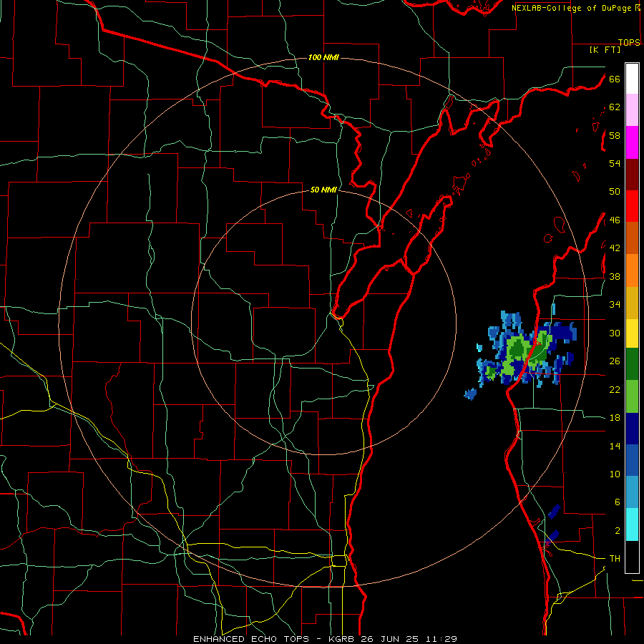Click the '10' legend value
The image size is (644, 644).
tap(615, 474)
